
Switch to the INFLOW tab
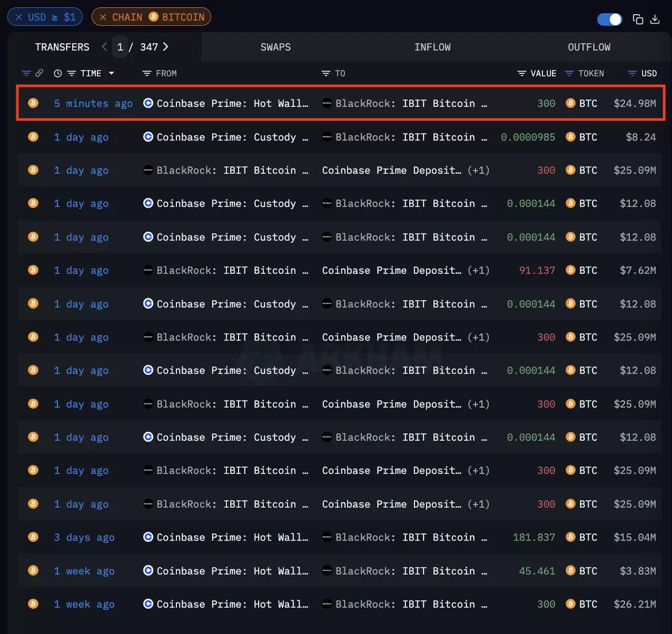tap(432, 47)
